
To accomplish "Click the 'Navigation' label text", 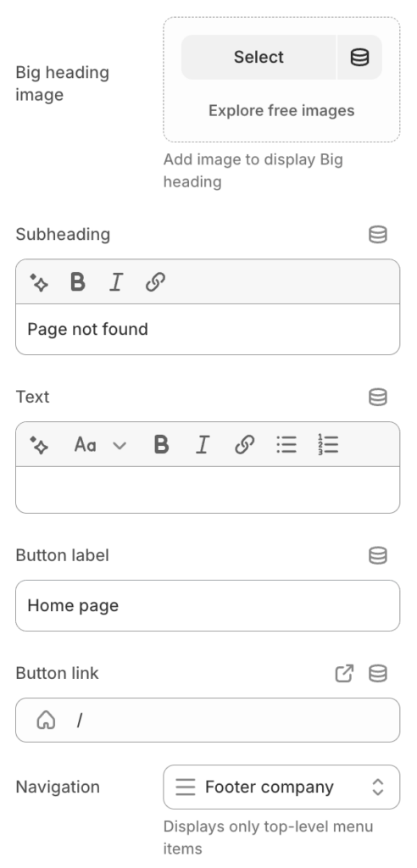I will pyautogui.click(x=58, y=787).
